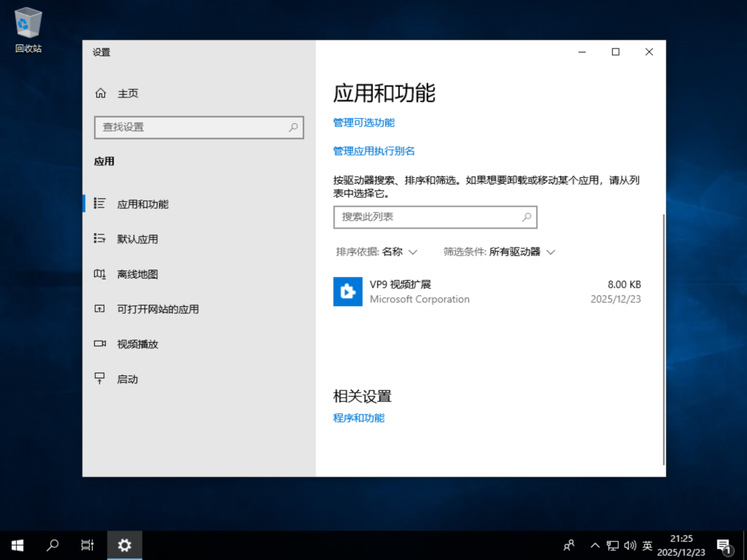This screenshot has width=747, height=560.
Task: Select the VP9 视频扩展 app name
Action: pos(400,284)
